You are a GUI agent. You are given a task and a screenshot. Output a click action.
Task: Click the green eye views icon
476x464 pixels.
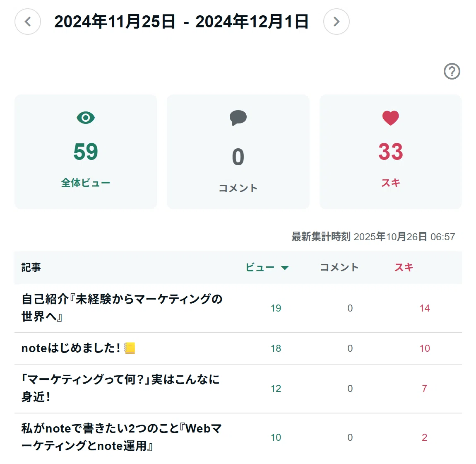pyautogui.click(x=86, y=118)
